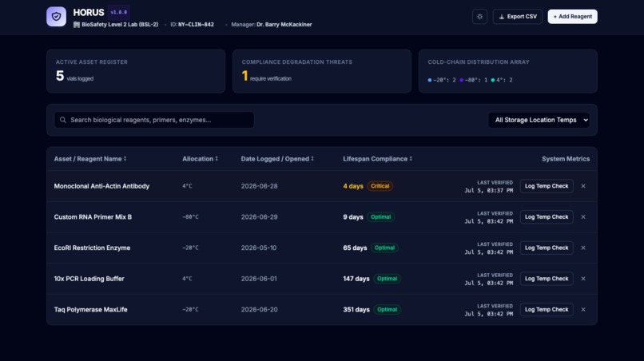Select Taq Polymerase MaxLife name
Image resolution: width=644 pixels, height=361 pixels.
(x=91, y=309)
